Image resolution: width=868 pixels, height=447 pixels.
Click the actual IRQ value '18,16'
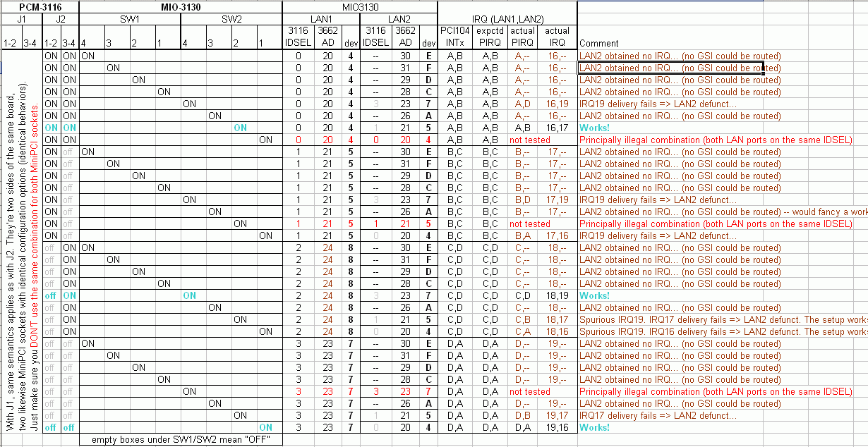click(557, 331)
